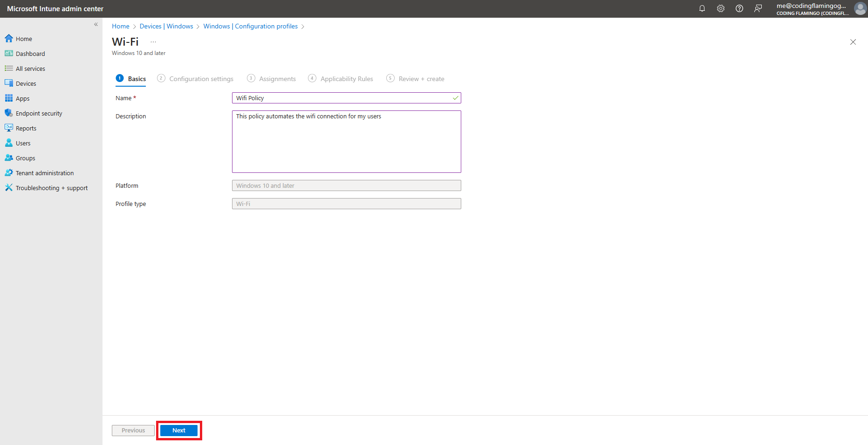Open the help question mark icon

739,8
